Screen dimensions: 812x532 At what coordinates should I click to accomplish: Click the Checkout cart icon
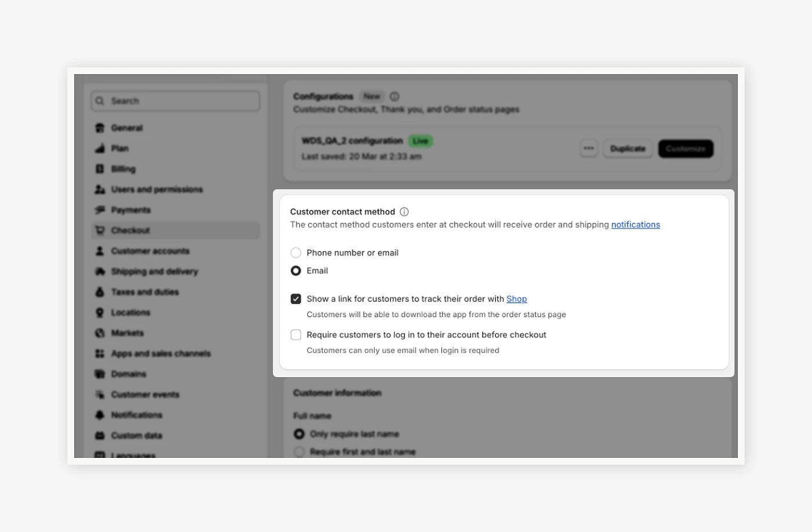pyautogui.click(x=100, y=231)
